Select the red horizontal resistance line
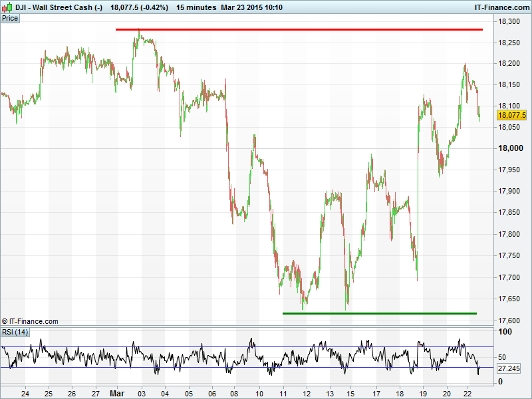The width and height of the screenshot is (532, 399). pyautogui.click(x=299, y=29)
